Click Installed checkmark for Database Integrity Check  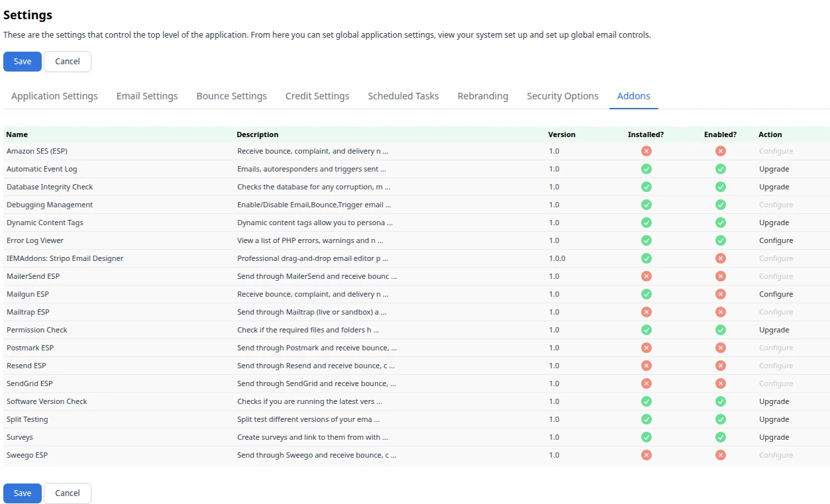(x=647, y=187)
